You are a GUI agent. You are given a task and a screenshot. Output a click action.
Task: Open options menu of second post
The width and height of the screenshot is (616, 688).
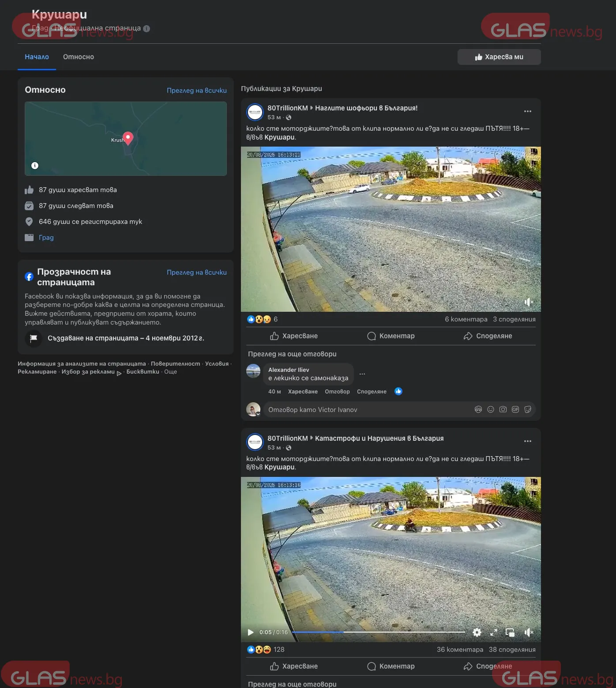[x=527, y=441]
